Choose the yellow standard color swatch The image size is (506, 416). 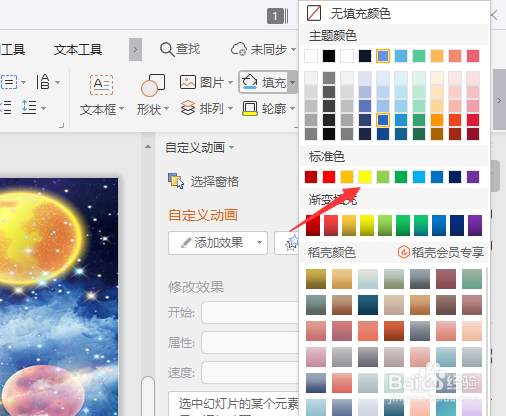point(365,177)
